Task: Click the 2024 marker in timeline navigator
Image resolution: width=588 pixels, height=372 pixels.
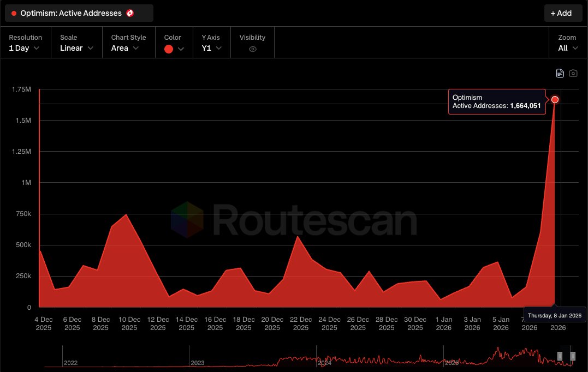Action: [324, 363]
